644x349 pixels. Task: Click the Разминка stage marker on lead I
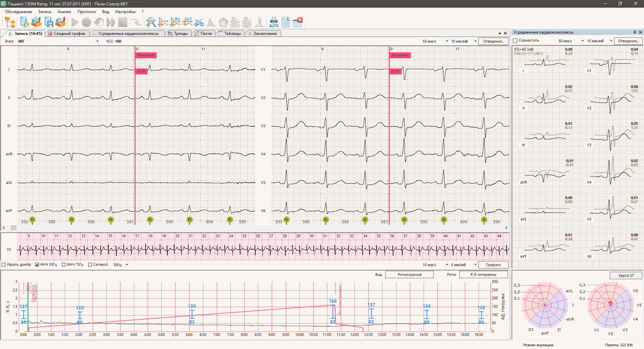point(146,55)
